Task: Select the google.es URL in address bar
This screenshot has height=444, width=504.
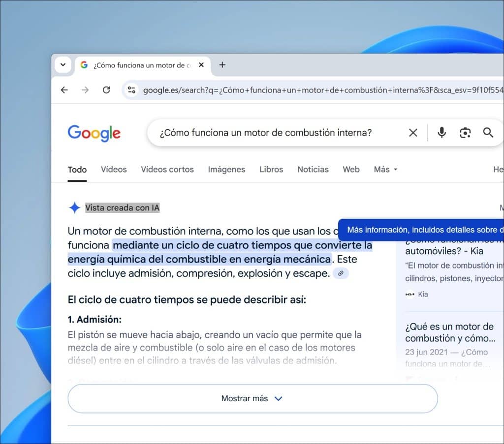Action: (x=323, y=90)
